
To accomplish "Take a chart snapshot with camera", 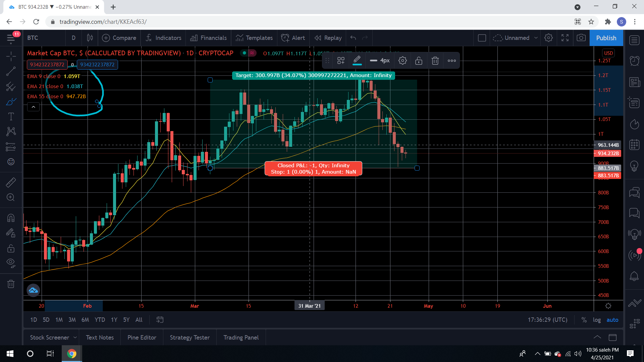I will [581, 38].
